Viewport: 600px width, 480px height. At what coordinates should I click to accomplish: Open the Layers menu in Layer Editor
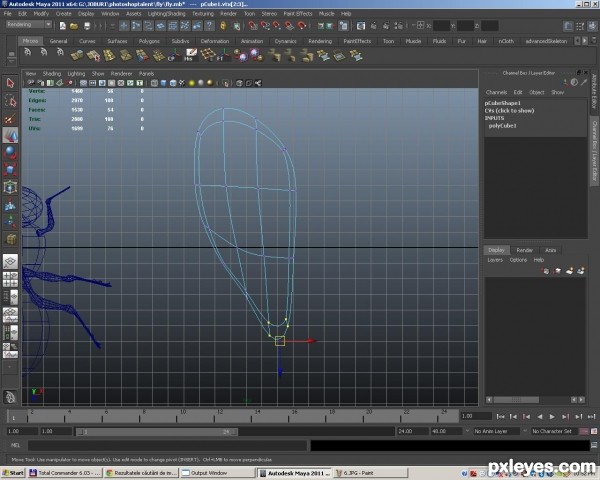495,260
